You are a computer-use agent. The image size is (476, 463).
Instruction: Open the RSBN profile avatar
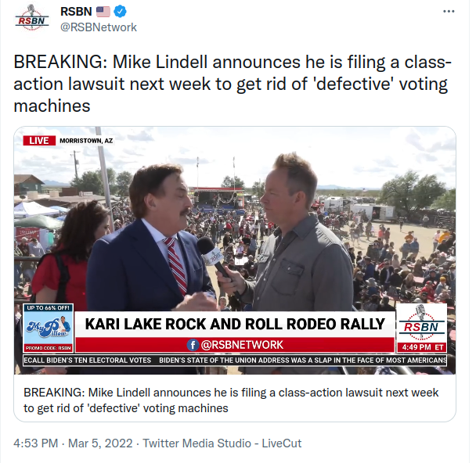[x=32, y=20]
